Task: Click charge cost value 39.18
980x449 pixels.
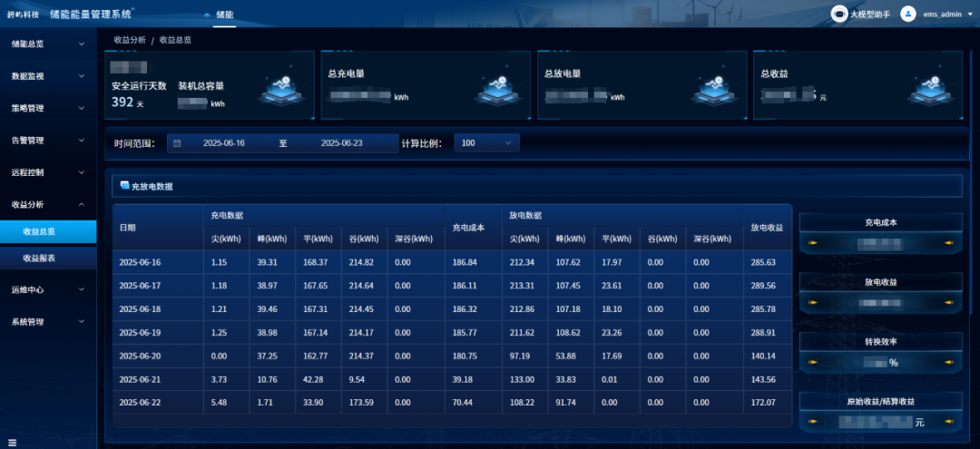Action: pyautogui.click(x=463, y=380)
